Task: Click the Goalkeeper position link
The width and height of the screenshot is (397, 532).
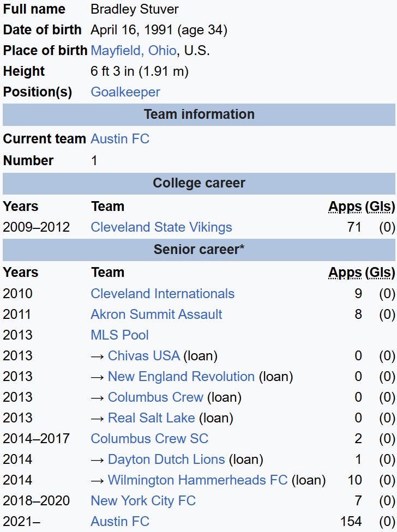Action: click(x=125, y=92)
